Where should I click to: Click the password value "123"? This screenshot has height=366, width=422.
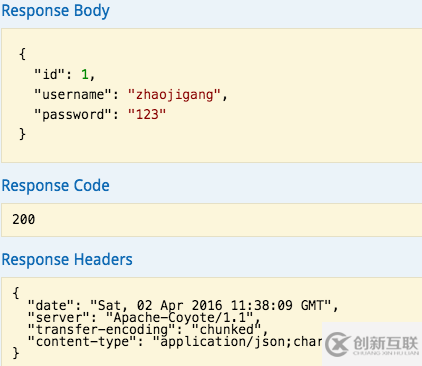(147, 115)
